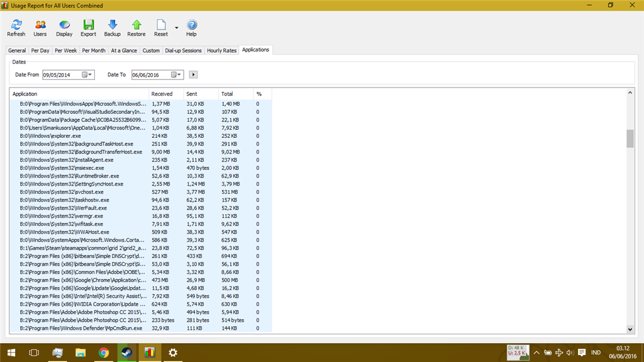
Task: Click the Display toolbar icon
Action: [64, 28]
